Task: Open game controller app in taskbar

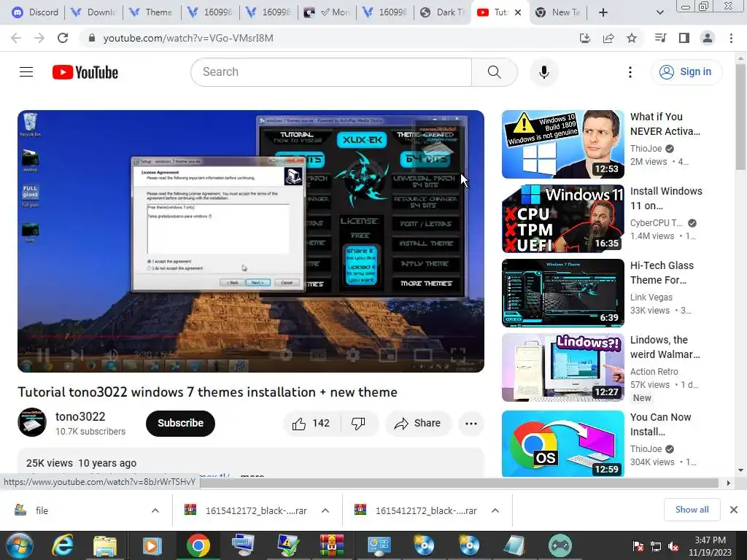Action: click(x=560, y=545)
